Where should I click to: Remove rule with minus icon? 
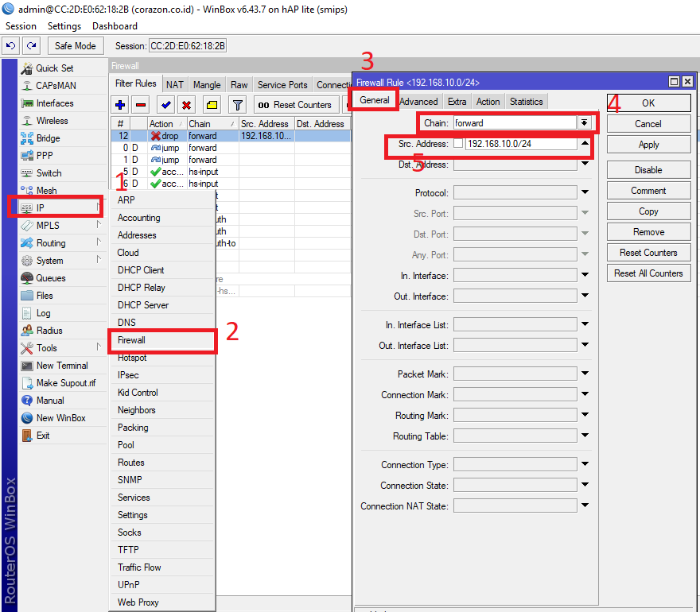[x=141, y=105]
